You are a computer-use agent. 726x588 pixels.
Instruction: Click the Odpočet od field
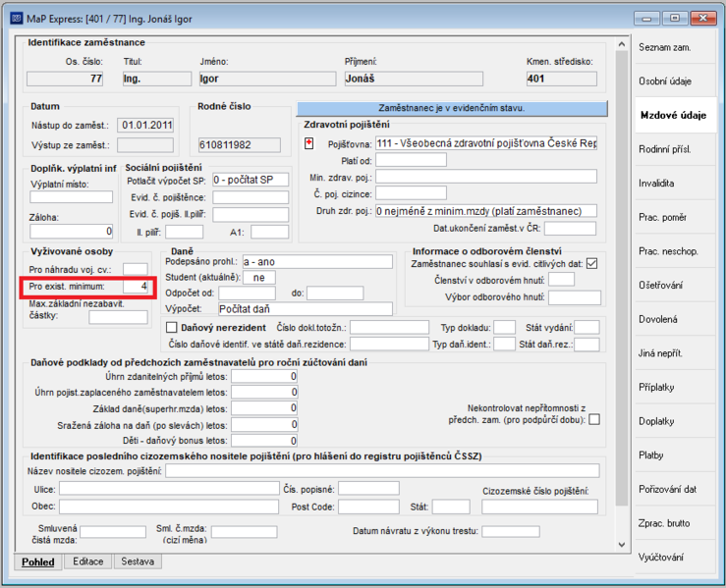point(248,294)
